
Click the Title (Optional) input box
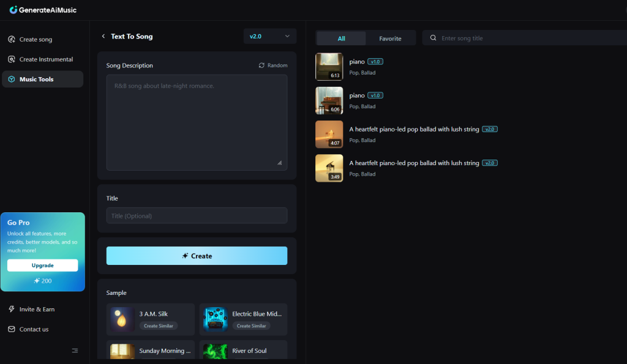197,215
